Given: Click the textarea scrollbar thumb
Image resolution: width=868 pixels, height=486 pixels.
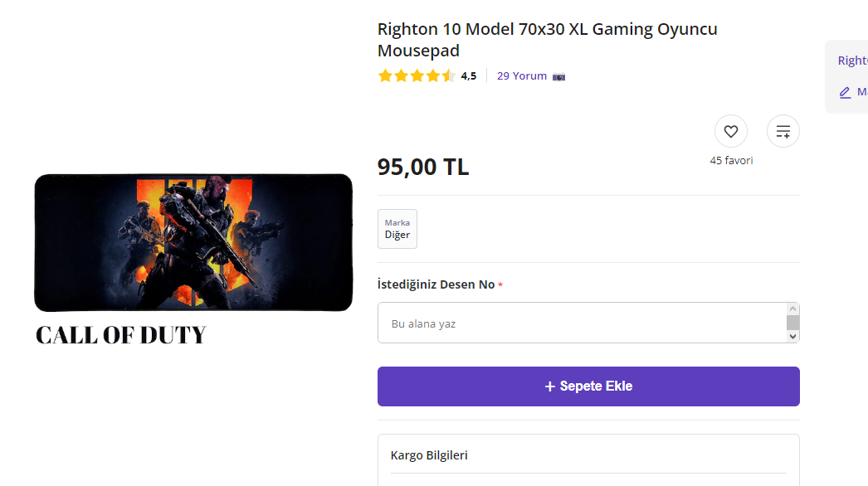Looking at the screenshot, I should point(792,323).
